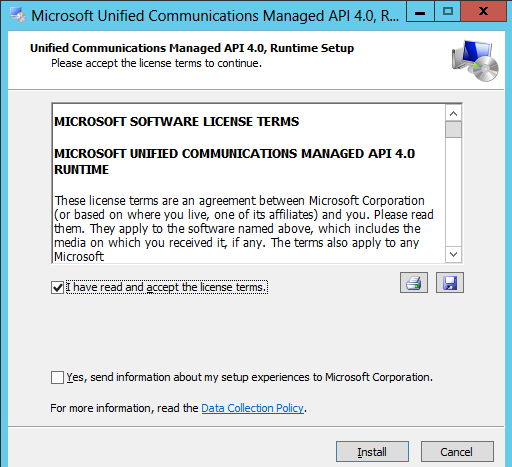Click the license scrollbar down arrow
This screenshot has width=512, height=467.
453,255
